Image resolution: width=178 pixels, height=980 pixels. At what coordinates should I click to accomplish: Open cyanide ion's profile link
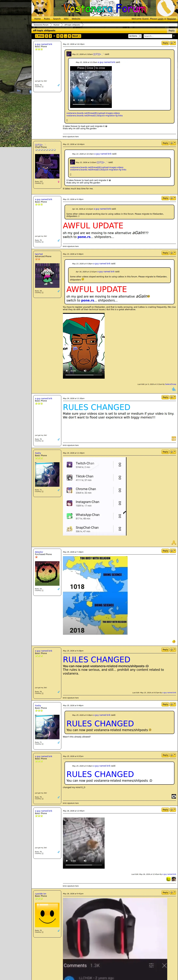click(41, 894)
